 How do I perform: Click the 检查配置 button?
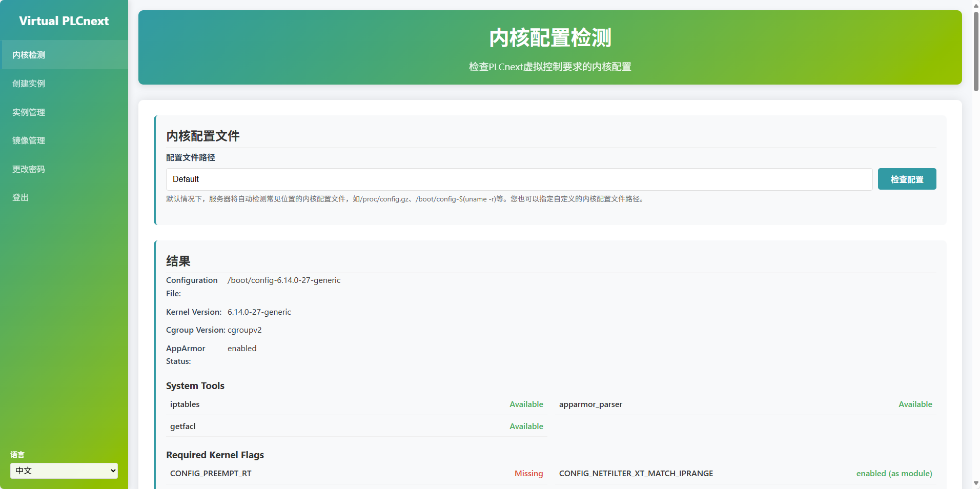click(x=907, y=179)
